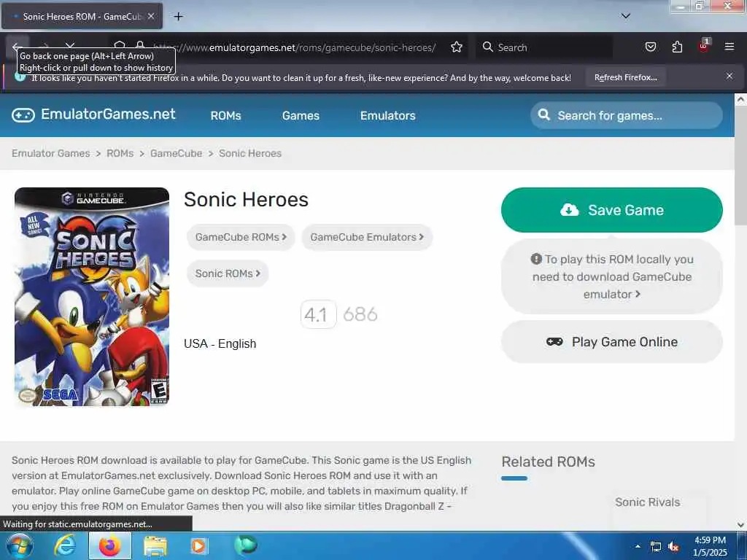Click the Sonic Heroes cover art image
This screenshot has width=747, height=560.
click(92, 297)
